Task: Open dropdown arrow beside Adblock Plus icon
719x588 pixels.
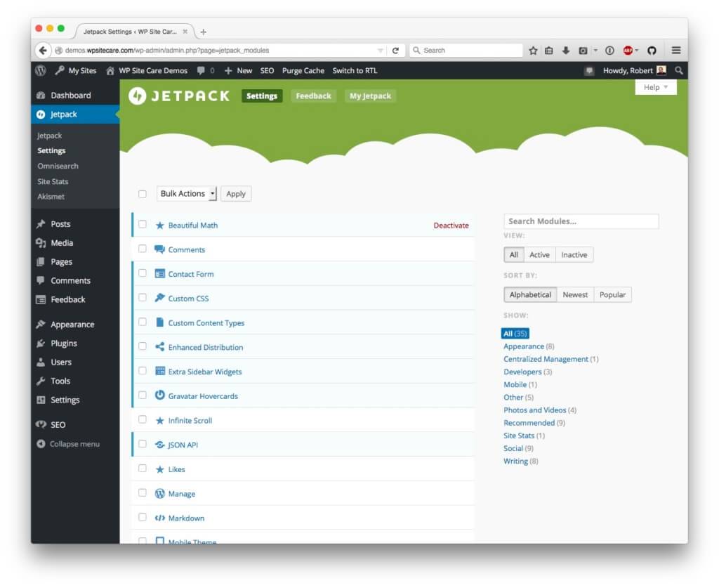Action: (x=636, y=51)
